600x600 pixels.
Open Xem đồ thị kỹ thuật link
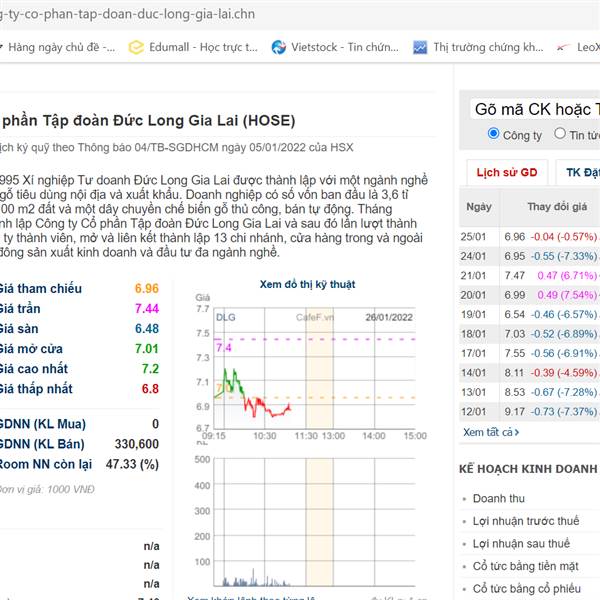click(307, 284)
